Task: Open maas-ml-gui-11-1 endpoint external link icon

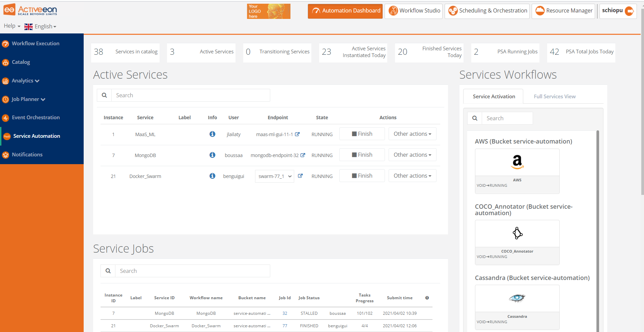Action: click(297, 134)
